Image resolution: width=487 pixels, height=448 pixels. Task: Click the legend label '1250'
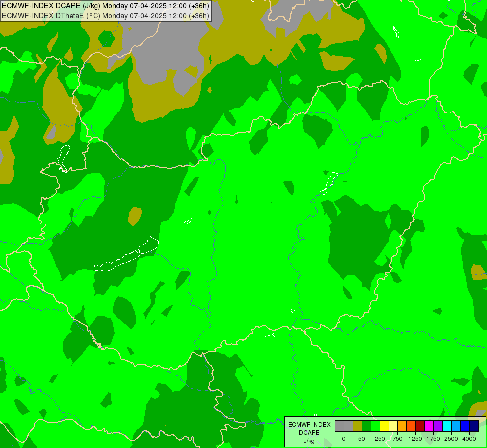pos(415,439)
